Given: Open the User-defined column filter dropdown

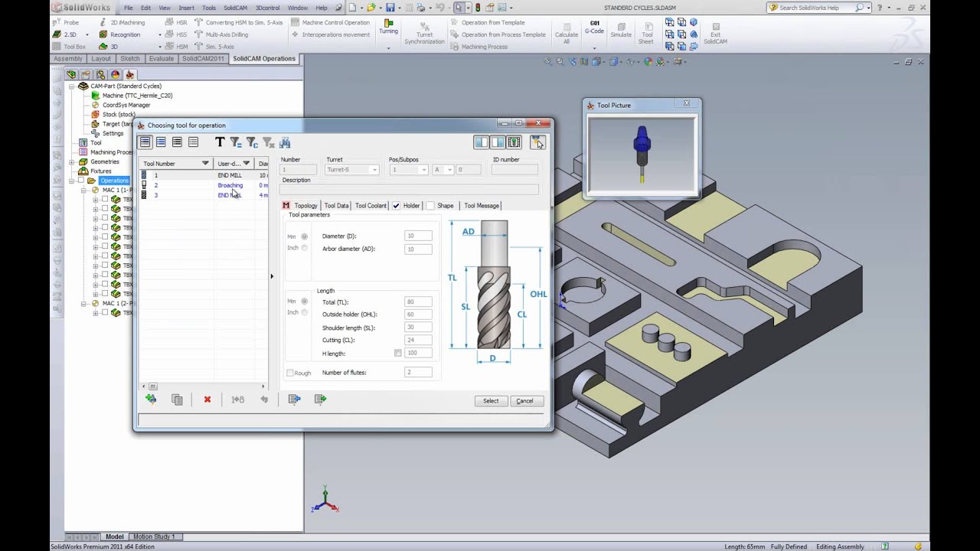Looking at the screenshot, I should pos(246,163).
